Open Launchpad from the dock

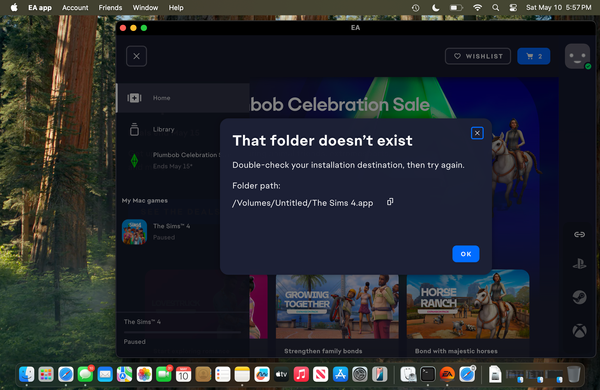(46, 374)
